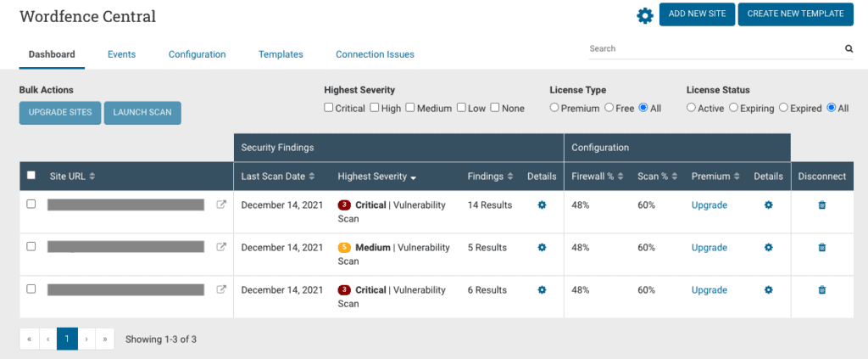868x359 pixels.
Task: Click the Launch Scan button
Action: [x=142, y=113]
